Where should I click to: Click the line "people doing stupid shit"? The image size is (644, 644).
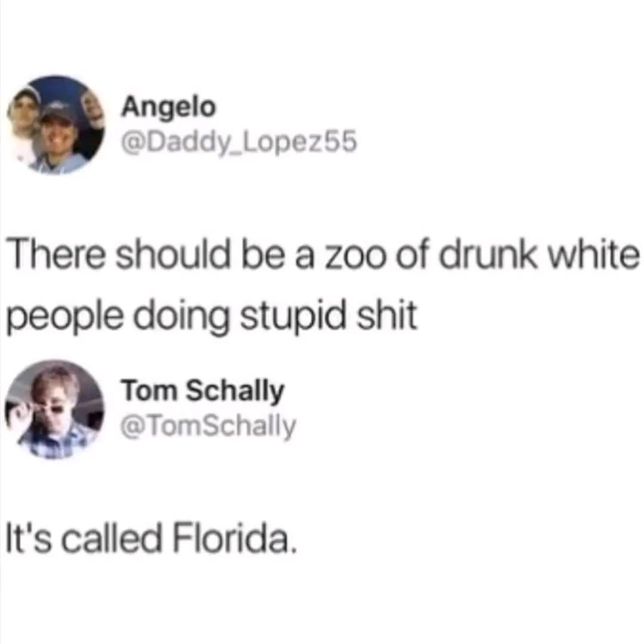coord(212,316)
